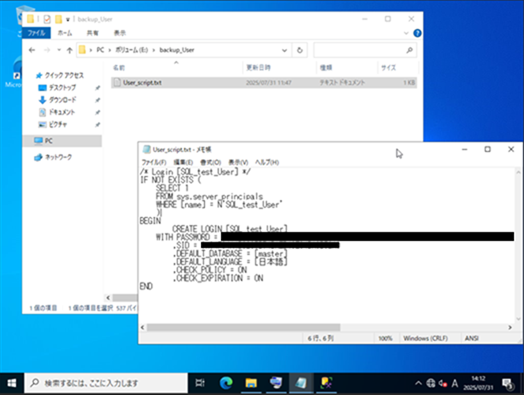Click the network tray icon
Viewport: 524px width, 395px height.
tap(430, 383)
